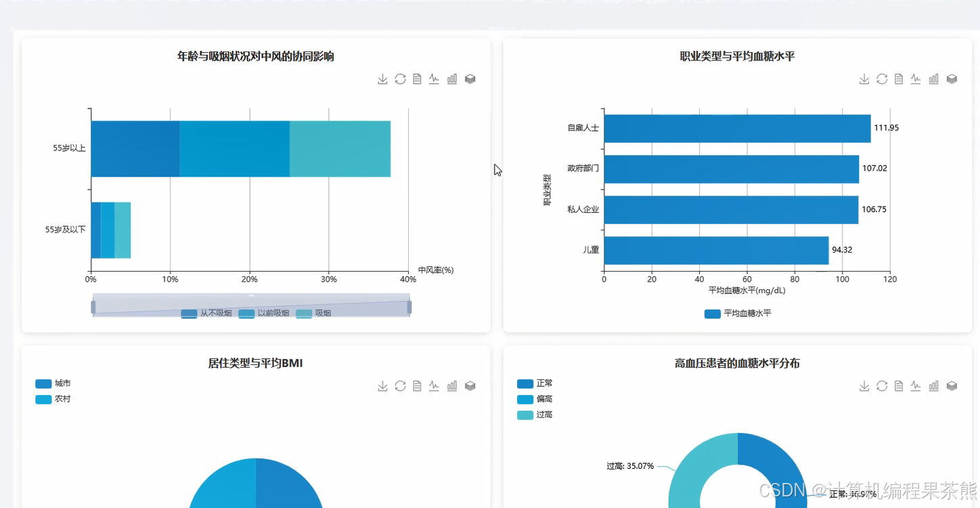Change occupation blood glucose chart to bar
Image resolution: width=980 pixels, height=508 pixels.
(x=934, y=79)
